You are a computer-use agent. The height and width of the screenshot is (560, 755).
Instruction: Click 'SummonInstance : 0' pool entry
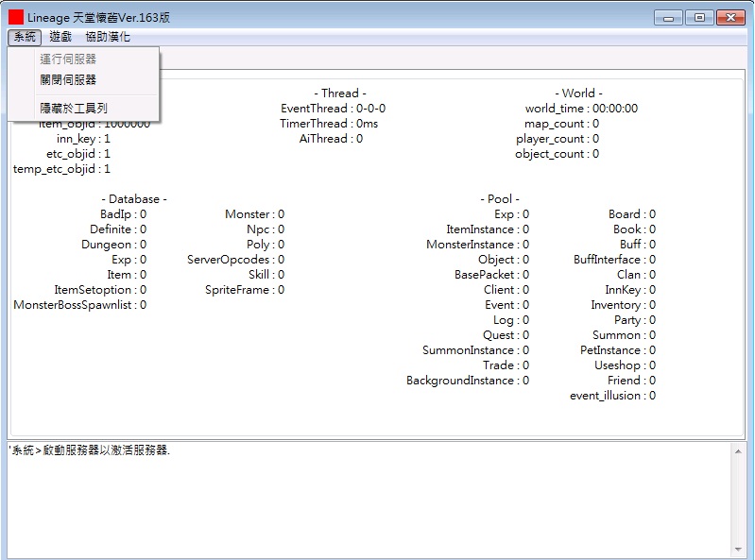click(x=475, y=350)
